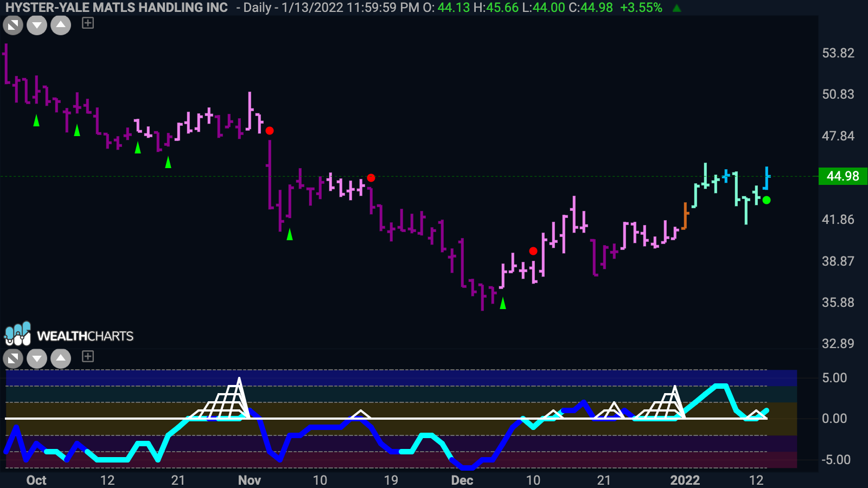This screenshot has height=488, width=868.
Task: Move main price pane up with arrow
Action: 61,25
